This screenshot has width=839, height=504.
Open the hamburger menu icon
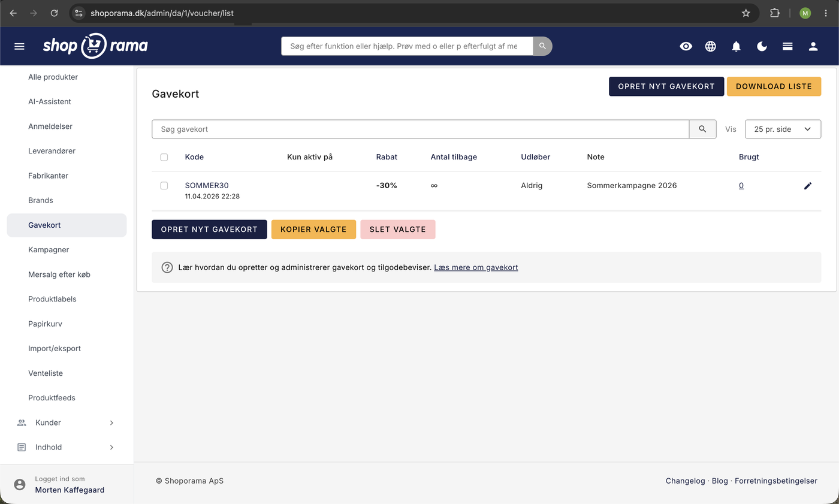[x=19, y=46]
